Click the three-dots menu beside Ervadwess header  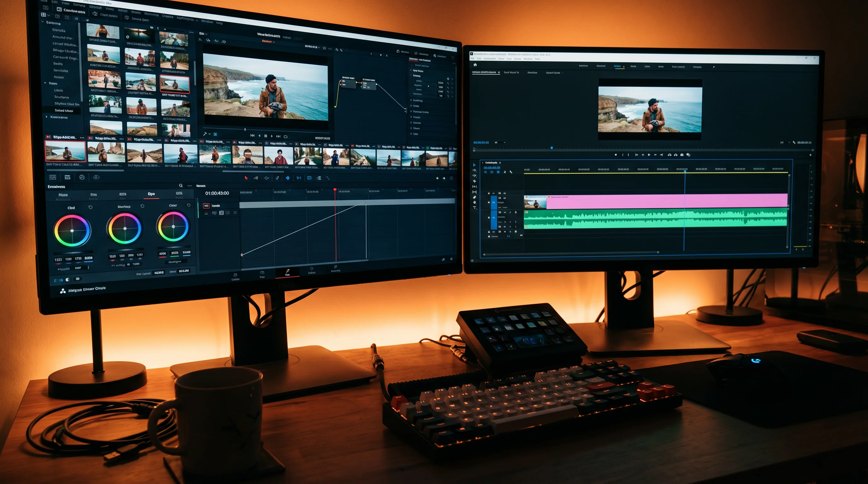(x=190, y=186)
